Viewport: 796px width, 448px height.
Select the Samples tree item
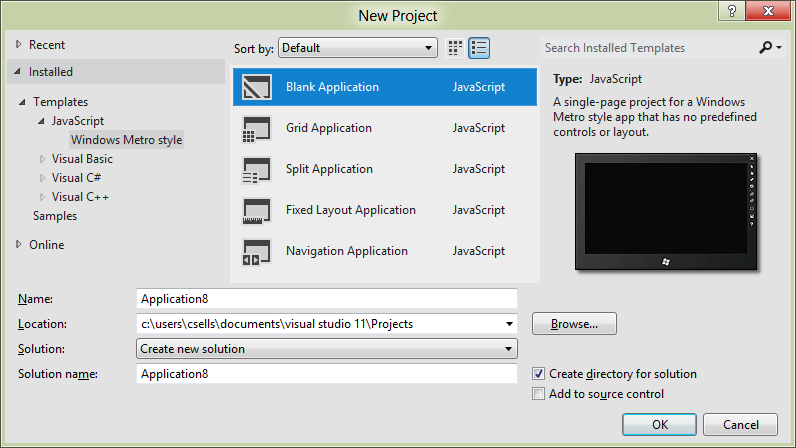pos(55,216)
